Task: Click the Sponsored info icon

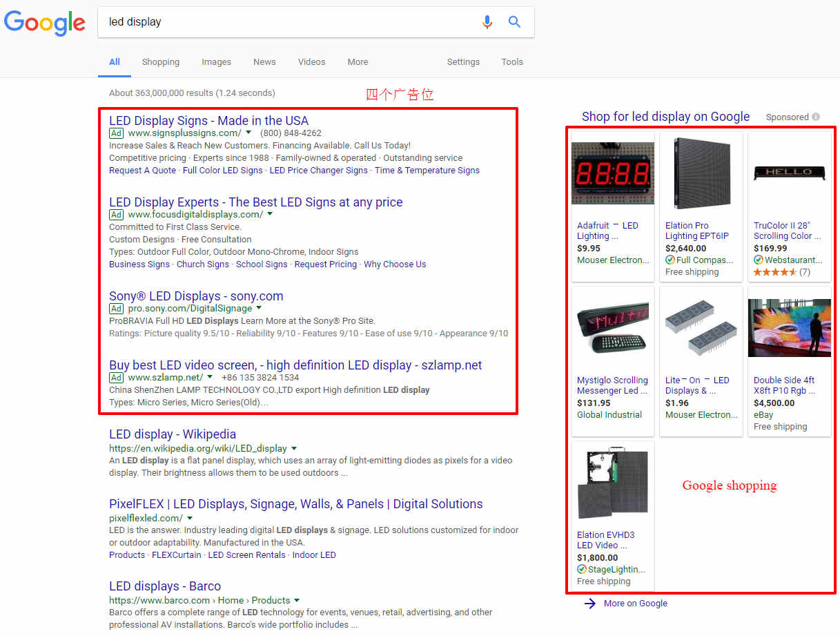Action: [816, 117]
